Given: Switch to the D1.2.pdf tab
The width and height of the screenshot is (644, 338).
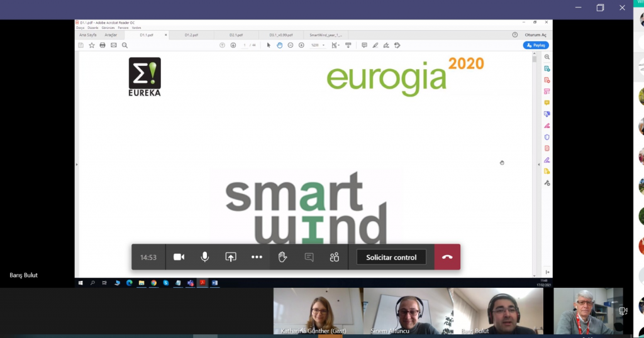Looking at the screenshot, I should pyautogui.click(x=192, y=35).
